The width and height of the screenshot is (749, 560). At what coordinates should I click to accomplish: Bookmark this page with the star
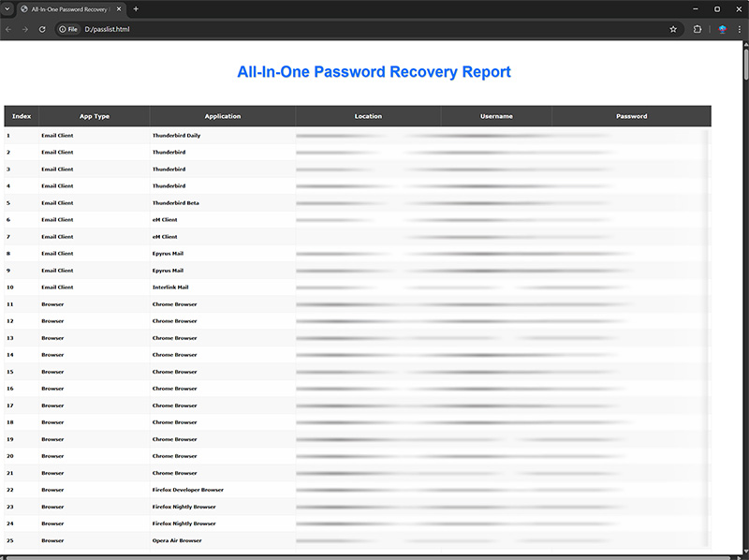coord(673,29)
